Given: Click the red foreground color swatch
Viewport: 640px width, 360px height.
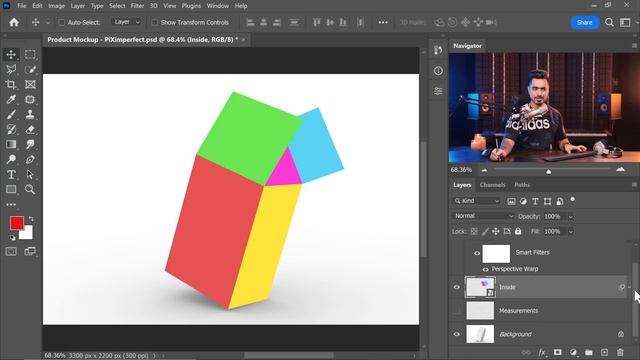Looking at the screenshot, I should pyautogui.click(x=17, y=223).
